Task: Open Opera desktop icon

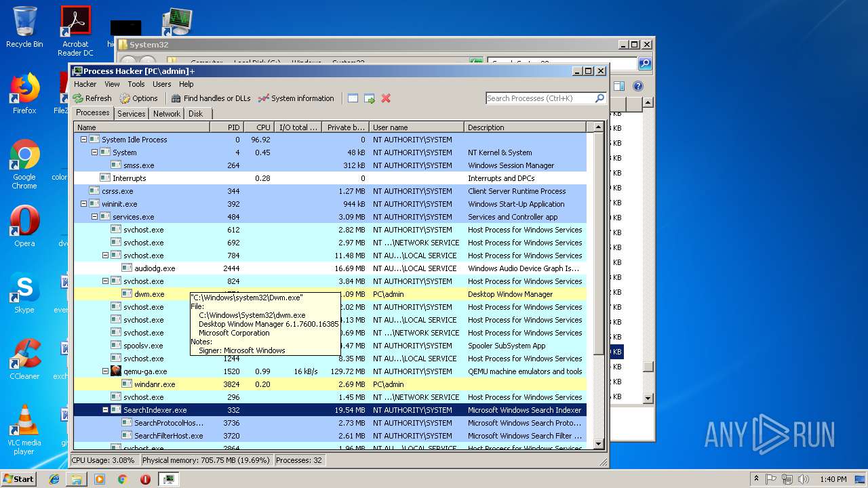Action: point(24,226)
